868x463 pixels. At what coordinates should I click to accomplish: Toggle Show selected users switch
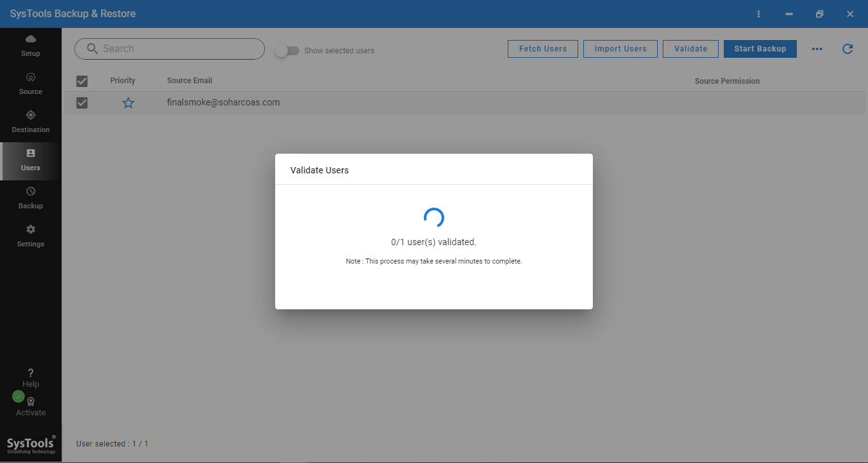pos(288,51)
